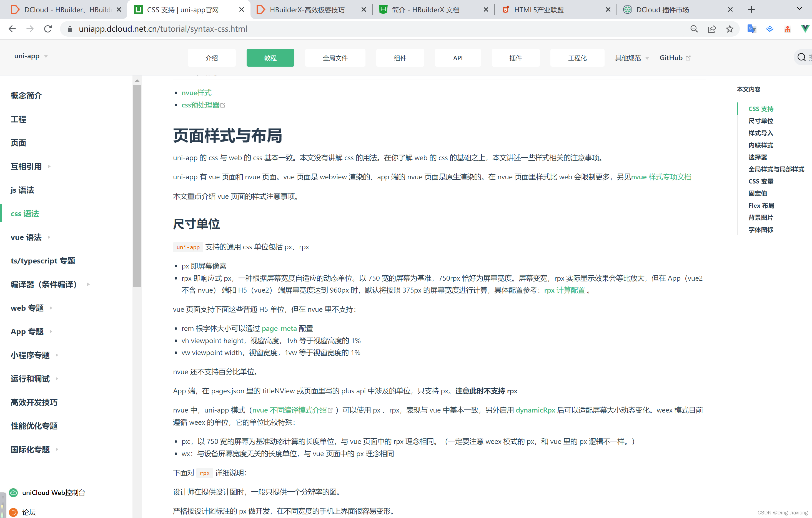Go back with the browser back arrow
The height and width of the screenshot is (518, 812).
[12, 29]
